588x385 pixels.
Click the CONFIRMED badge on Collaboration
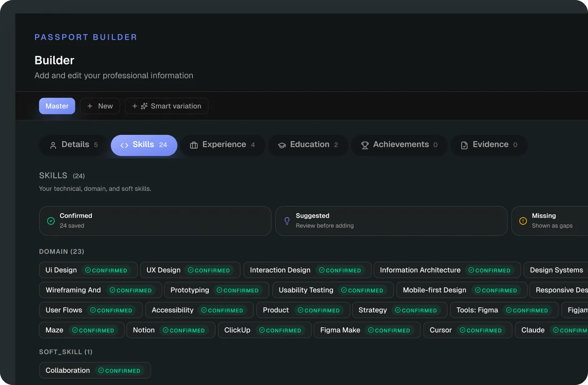[x=119, y=370]
